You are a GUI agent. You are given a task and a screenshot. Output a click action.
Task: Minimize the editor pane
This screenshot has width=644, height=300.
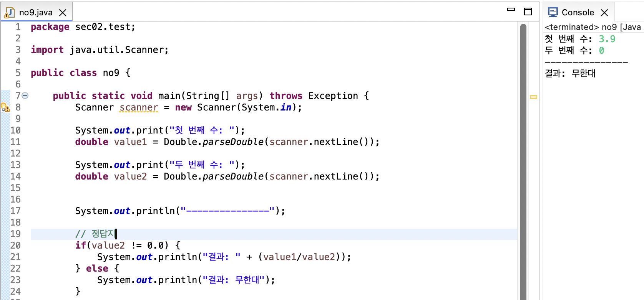point(511,9)
